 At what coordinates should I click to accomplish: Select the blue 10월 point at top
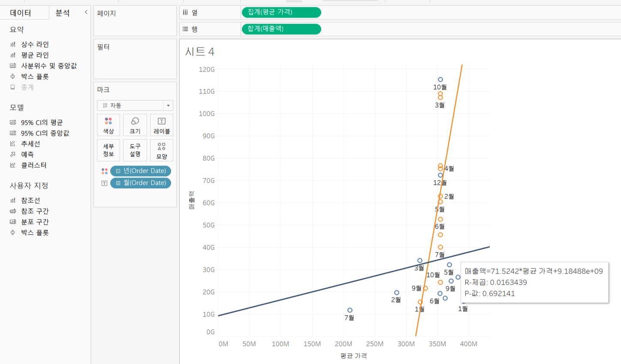440,80
